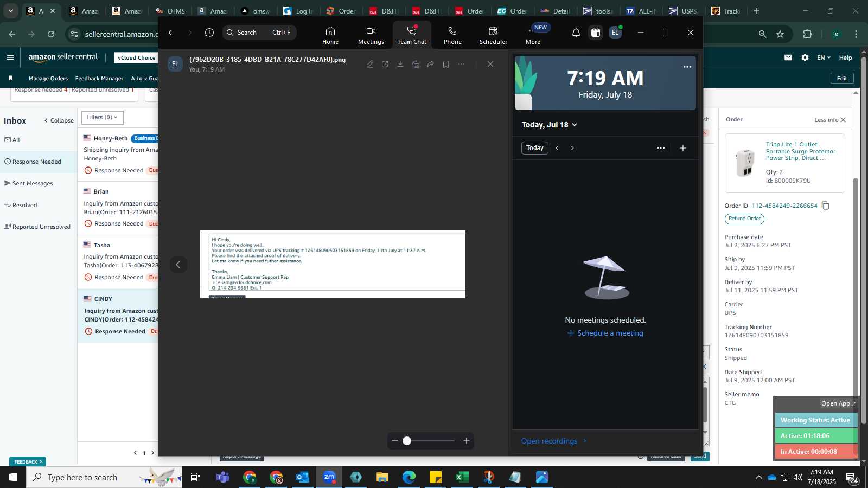Click the Today button in calendar
This screenshot has height=488, width=868.
coord(535,148)
